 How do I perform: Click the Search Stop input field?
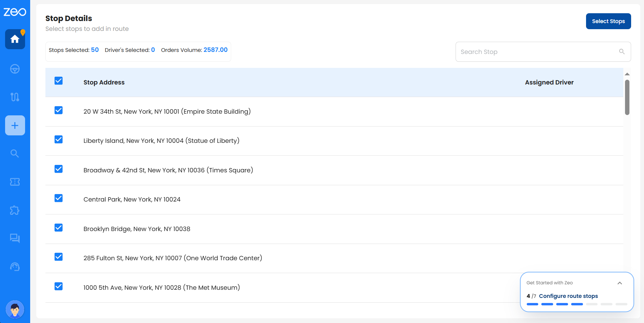[x=539, y=52]
